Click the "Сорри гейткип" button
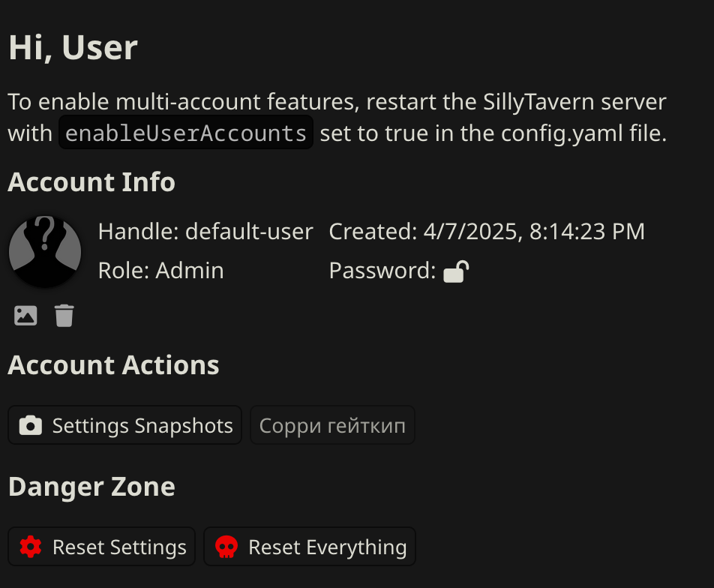This screenshot has width=714, height=588. click(332, 425)
